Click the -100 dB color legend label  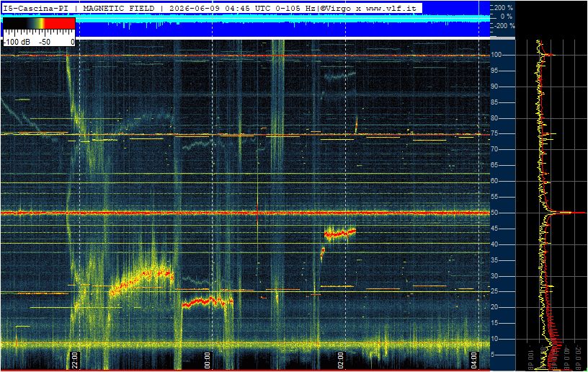(x=17, y=42)
